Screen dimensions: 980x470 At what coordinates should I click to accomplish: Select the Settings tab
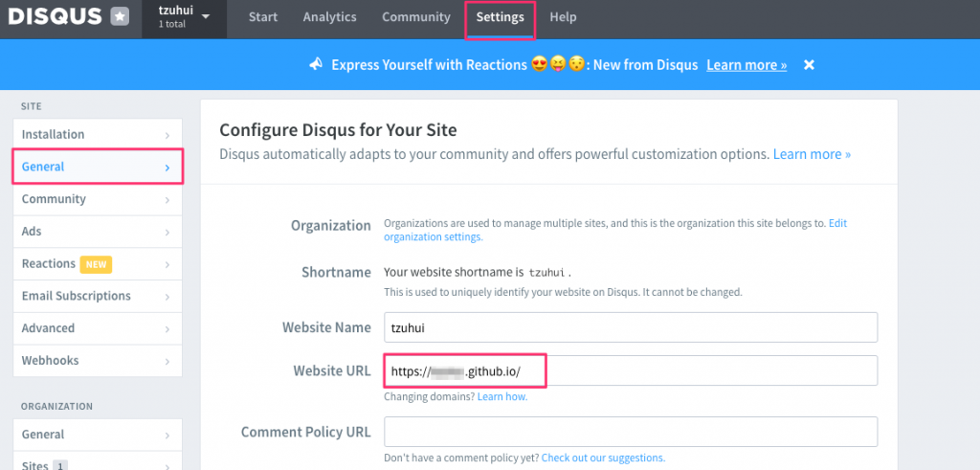point(500,17)
